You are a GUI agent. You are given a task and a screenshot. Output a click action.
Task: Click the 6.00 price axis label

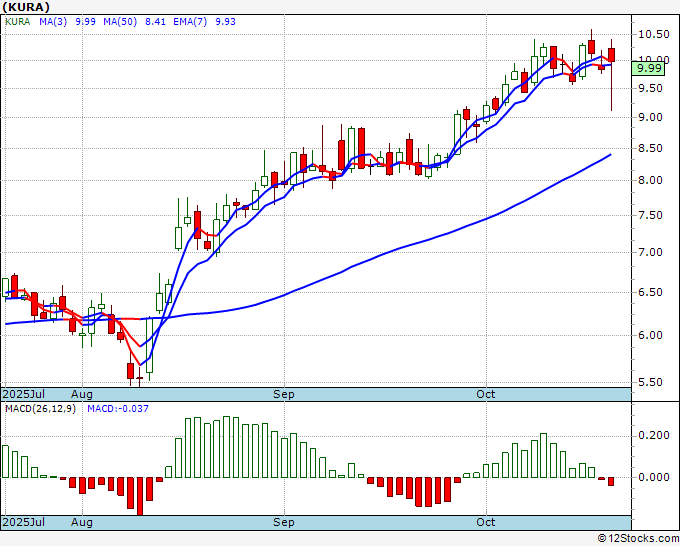click(x=650, y=335)
